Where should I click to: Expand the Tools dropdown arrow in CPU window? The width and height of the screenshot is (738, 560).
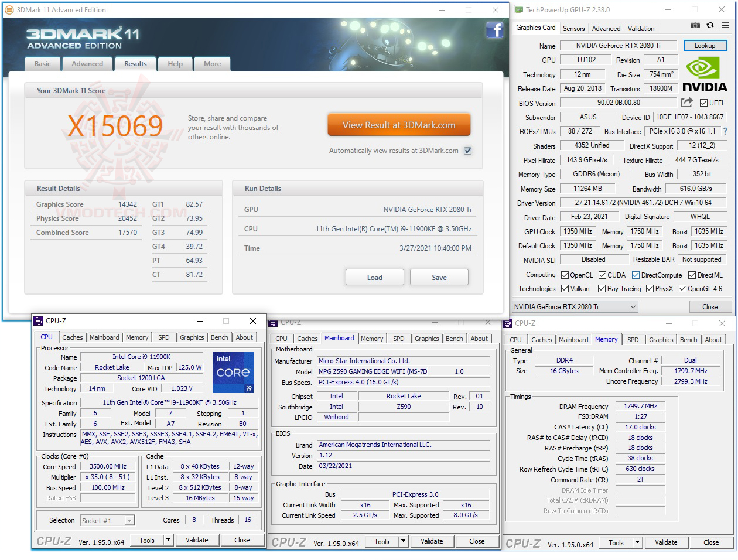(x=169, y=540)
